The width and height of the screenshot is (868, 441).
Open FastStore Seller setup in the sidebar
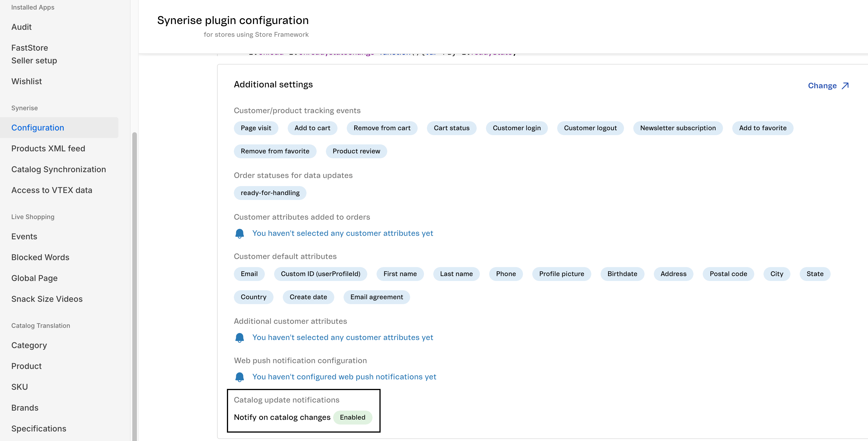34,54
